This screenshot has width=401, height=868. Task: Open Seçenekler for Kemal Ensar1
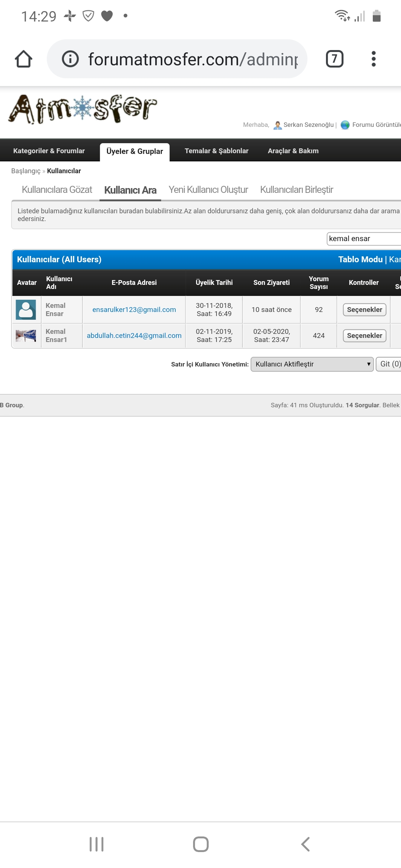[364, 336]
